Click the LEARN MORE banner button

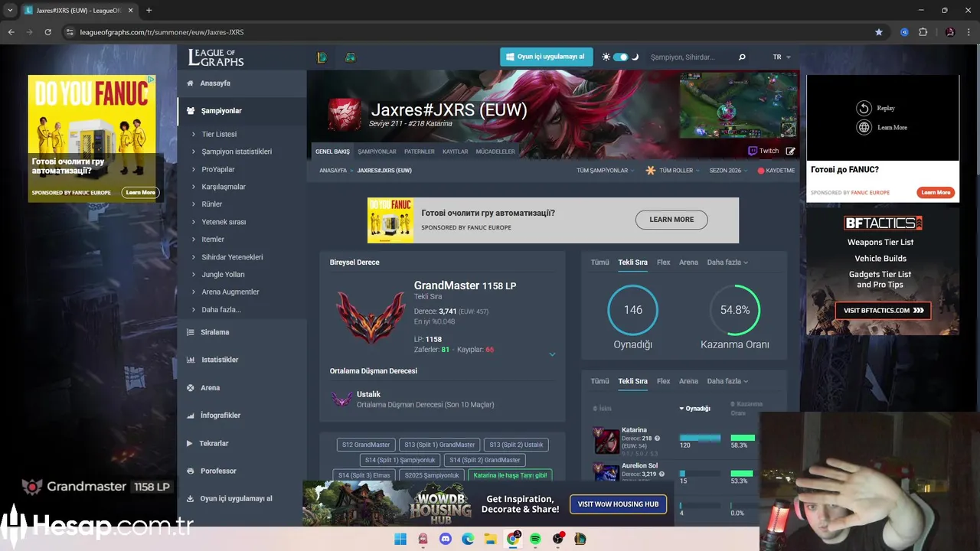pyautogui.click(x=671, y=220)
